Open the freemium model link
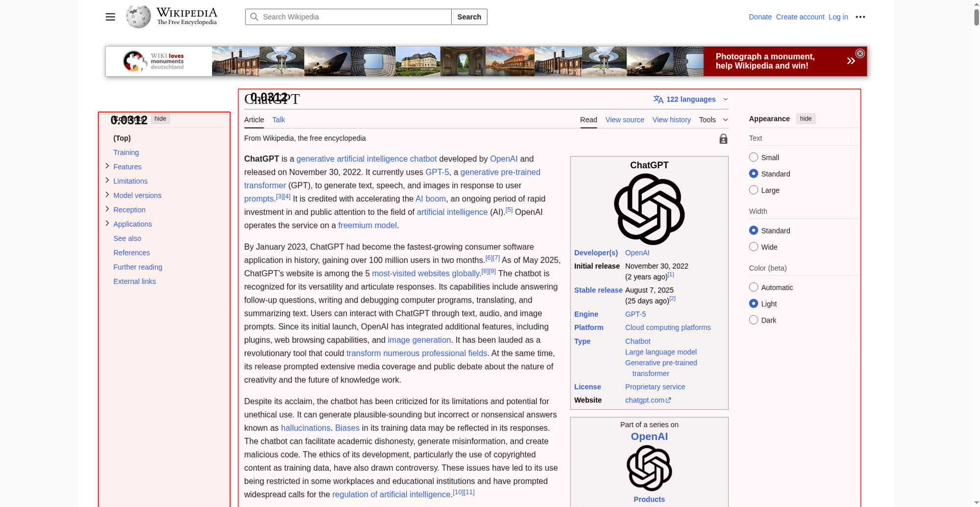 367,226
